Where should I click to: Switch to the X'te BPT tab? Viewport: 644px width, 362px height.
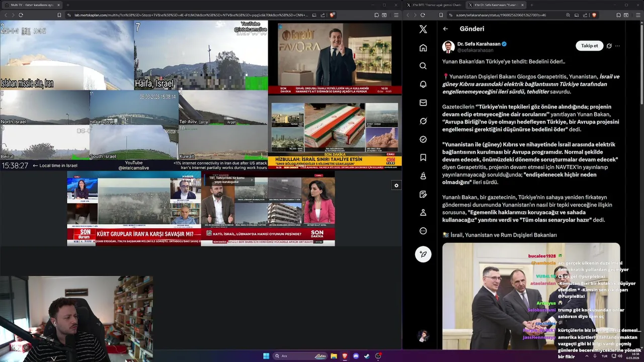434,5
